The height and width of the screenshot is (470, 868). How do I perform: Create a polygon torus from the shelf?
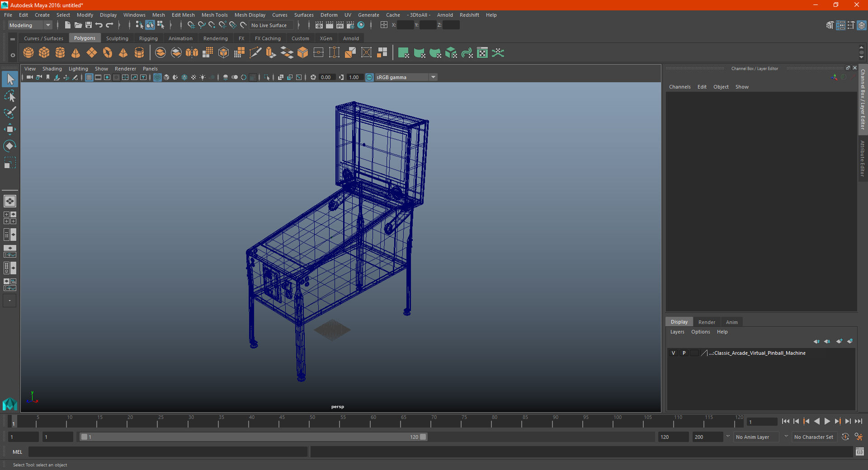[x=108, y=53]
